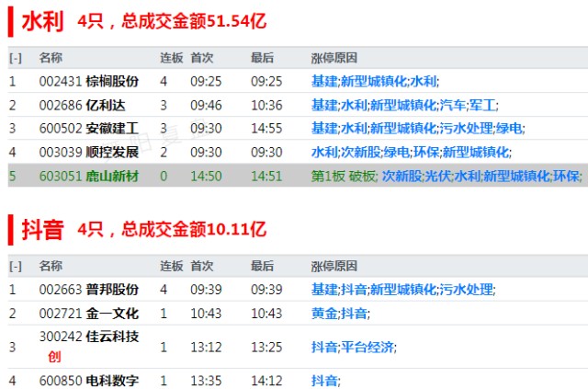Click first-limit time 14:50 of 鹿山新材
Image resolution: width=588 pixels, height=389 pixels.
tap(206, 176)
